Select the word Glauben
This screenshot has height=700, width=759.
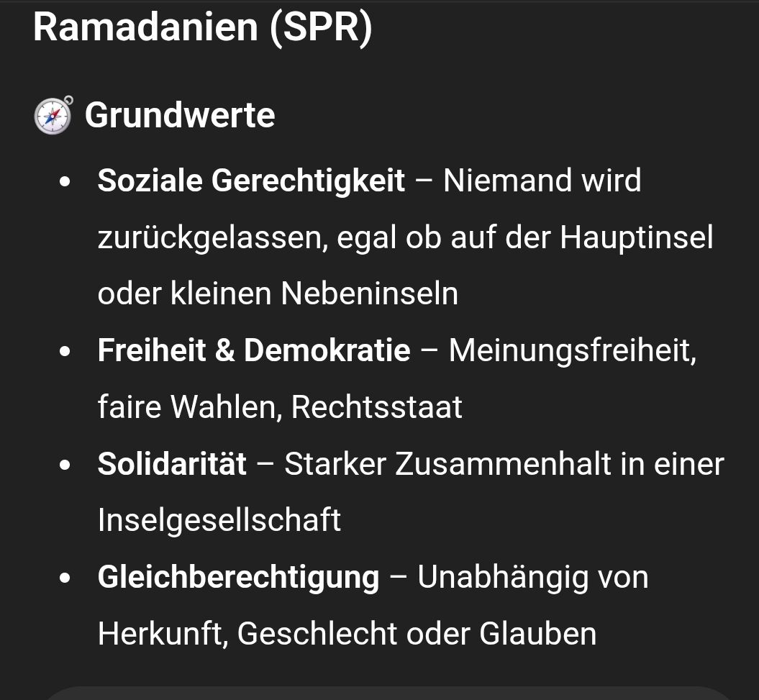pos(537,634)
